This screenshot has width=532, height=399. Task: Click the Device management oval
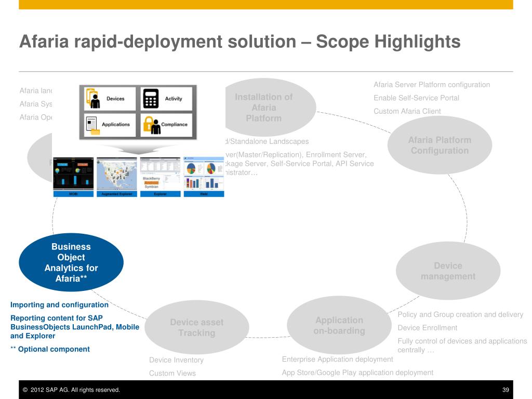coord(448,271)
